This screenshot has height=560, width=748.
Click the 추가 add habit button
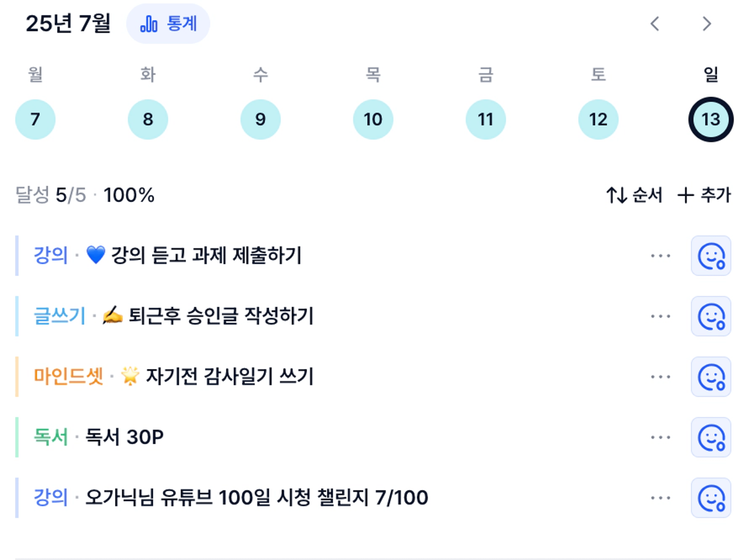(704, 195)
